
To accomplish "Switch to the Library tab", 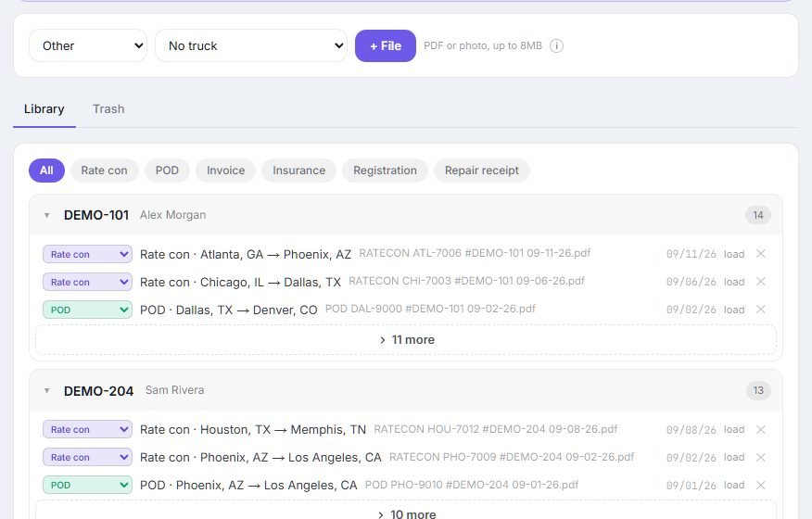I will coord(44,108).
